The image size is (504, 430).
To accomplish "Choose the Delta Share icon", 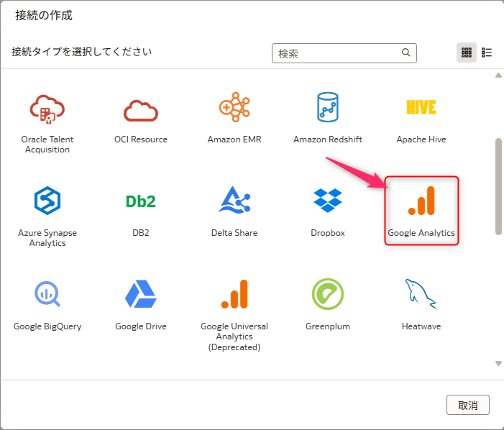I will point(234,200).
